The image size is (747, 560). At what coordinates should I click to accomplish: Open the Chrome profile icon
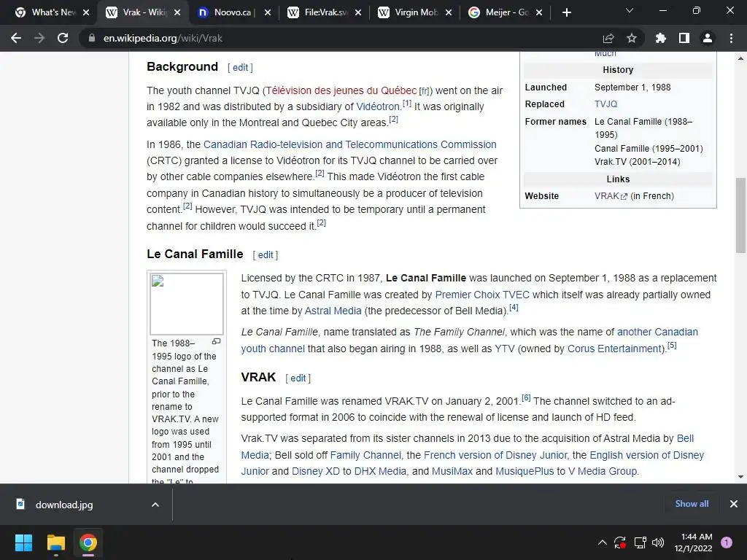[708, 38]
